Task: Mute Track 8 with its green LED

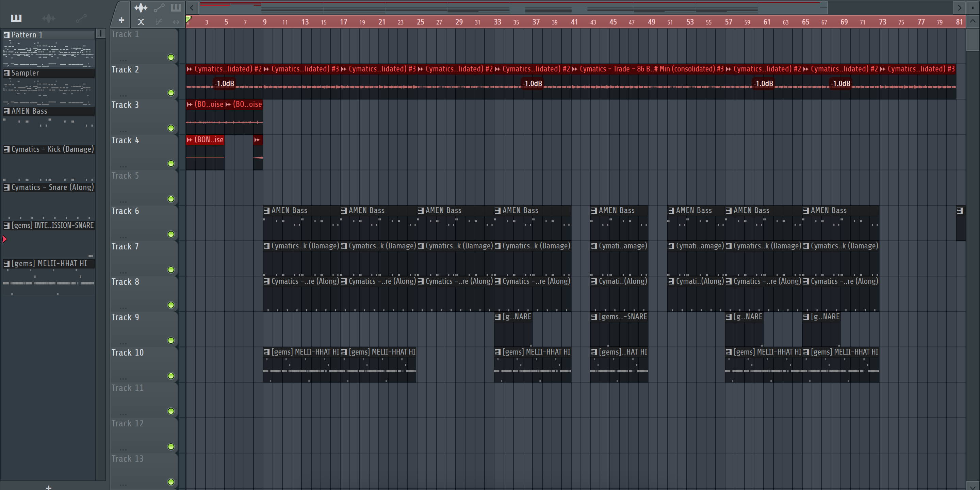Action: pos(171,305)
